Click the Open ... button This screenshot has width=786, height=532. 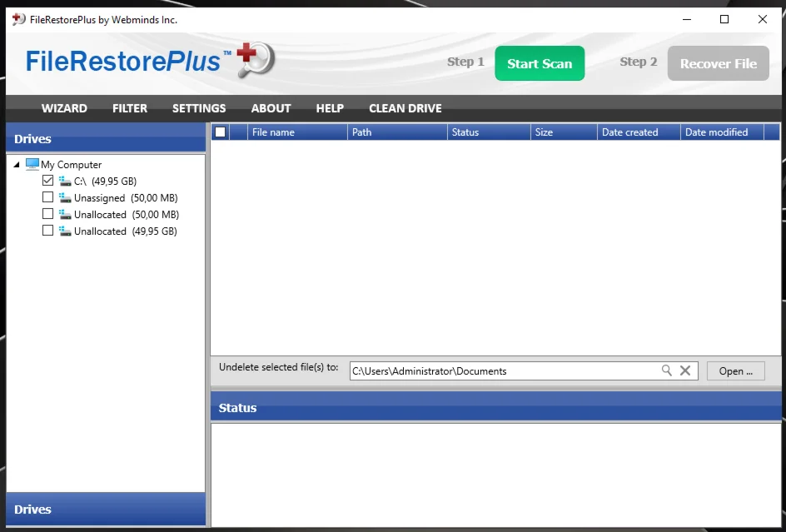point(735,371)
